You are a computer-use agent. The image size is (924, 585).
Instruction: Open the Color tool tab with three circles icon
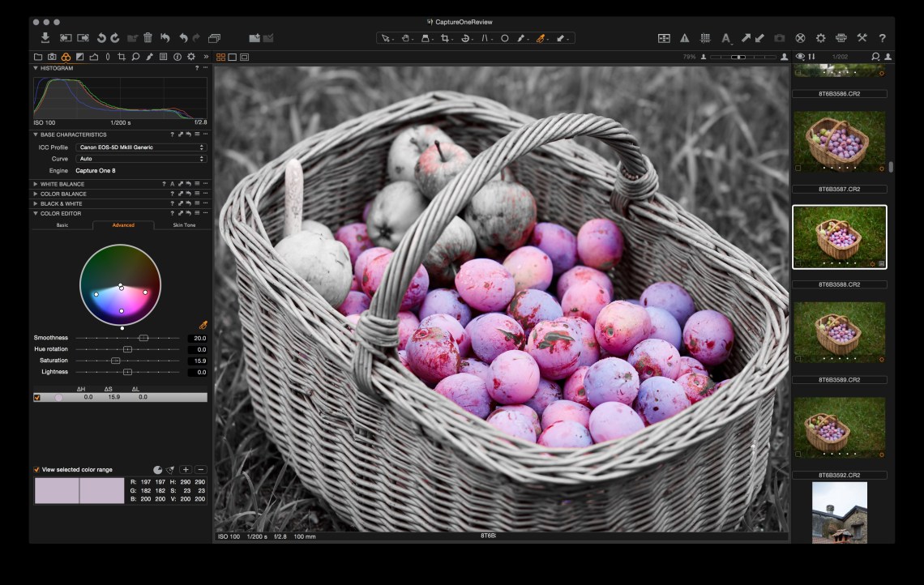[66, 57]
